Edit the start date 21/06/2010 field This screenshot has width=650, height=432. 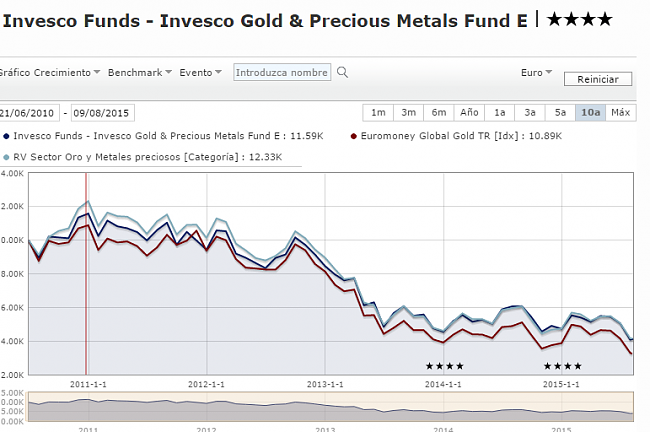(x=28, y=113)
